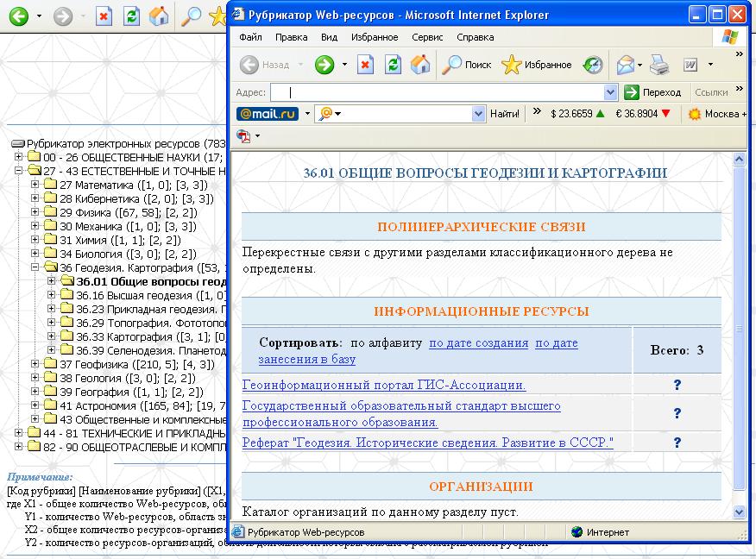Go home in the background browser window
The image size is (756, 559).
pos(159,16)
